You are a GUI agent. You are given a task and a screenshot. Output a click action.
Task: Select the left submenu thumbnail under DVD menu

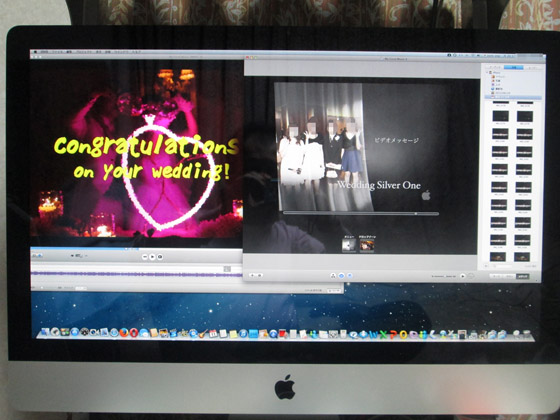point(349,245)
